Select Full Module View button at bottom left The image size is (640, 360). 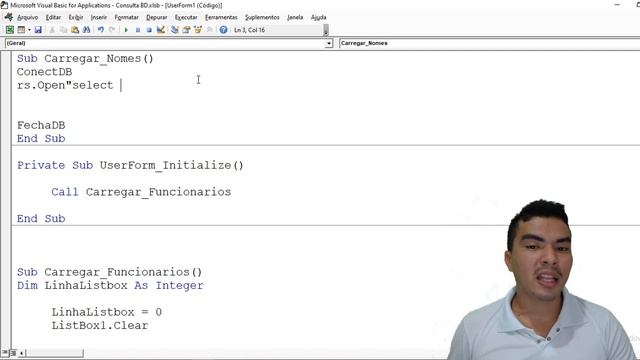[x=13, y=353]
